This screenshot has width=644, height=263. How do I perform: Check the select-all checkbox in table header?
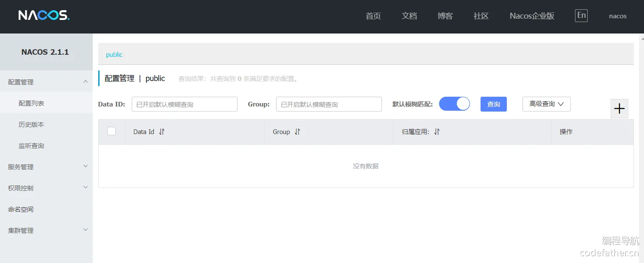(x=111, y=131)
